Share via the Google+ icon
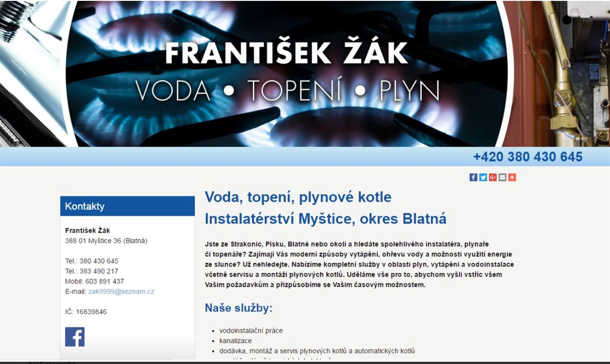Viewport: 610px width, 364px height. 493,177
